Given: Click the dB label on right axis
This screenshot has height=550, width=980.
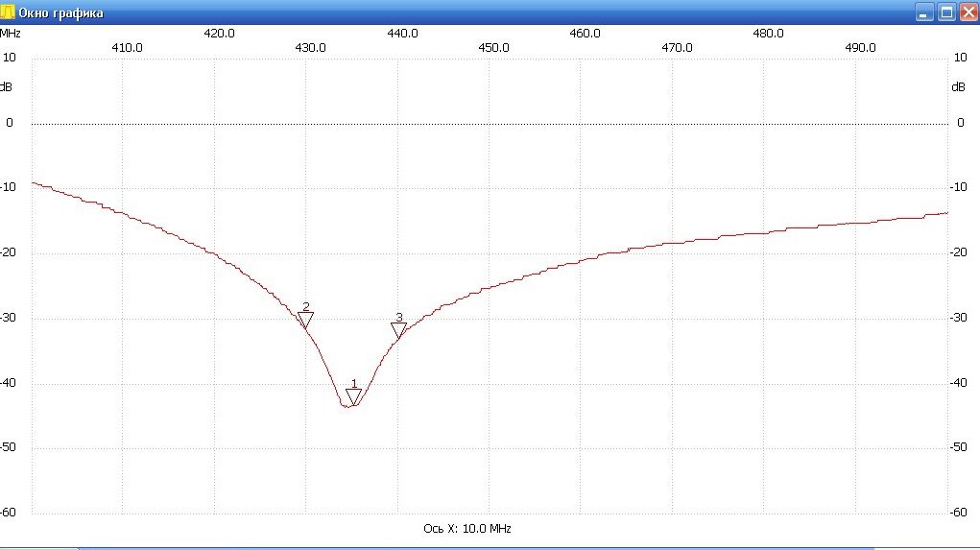Looking at the screenshot, I should [x=958, y=87].
